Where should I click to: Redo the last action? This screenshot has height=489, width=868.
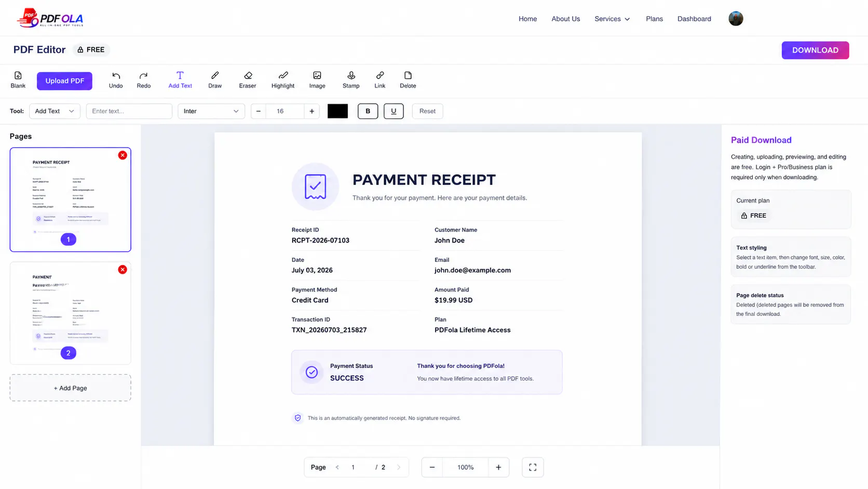144,80
